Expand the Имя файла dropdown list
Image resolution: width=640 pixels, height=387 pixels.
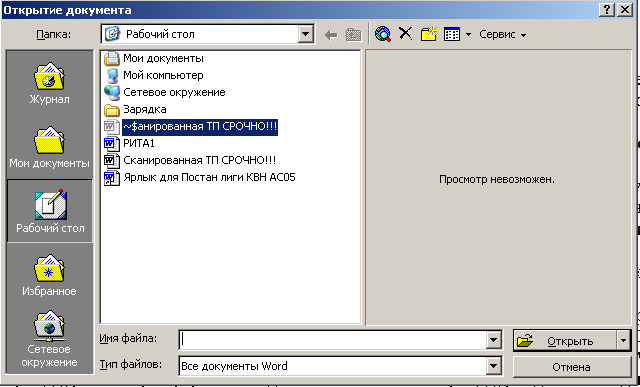click(493, 340)
